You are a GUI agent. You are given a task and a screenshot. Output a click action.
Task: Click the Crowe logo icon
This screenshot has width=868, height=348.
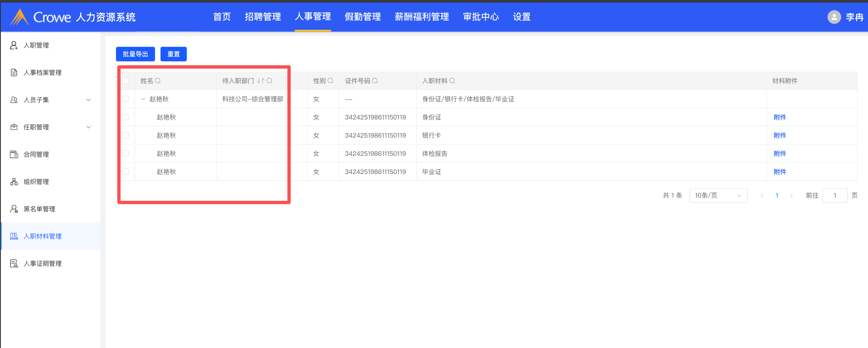pyautogui.click(x=19, y=17)
